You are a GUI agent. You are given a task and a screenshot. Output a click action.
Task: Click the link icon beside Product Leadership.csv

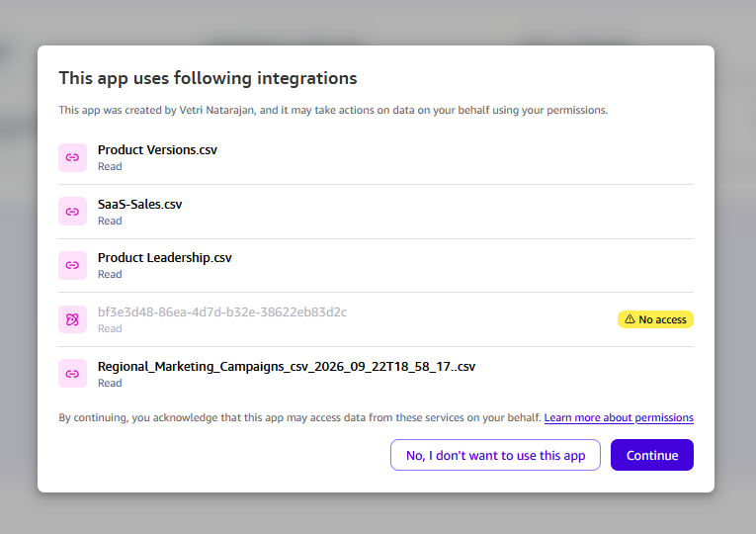[x=72, y=265]
